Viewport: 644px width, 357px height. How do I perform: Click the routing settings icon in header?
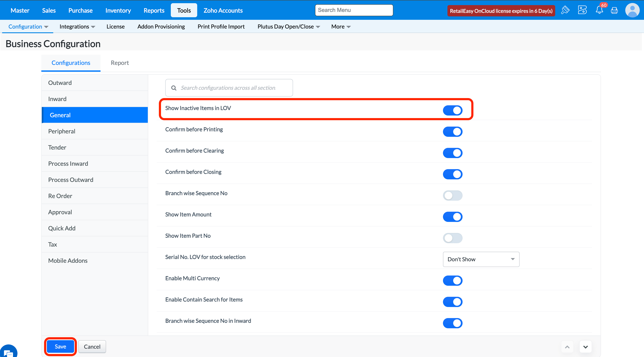tap(582, 10)
